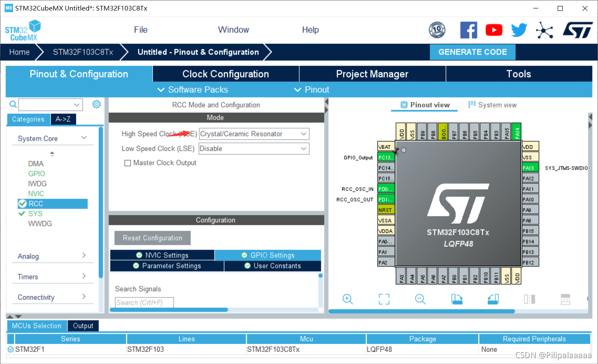Zoom out of the pinout view
Viewport: 598px width, 364px height.
pos(420,299)
